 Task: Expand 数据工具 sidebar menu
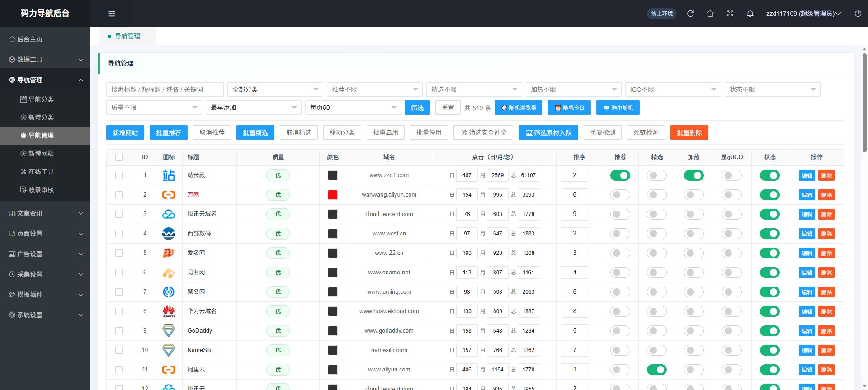(x=45, y=60)
